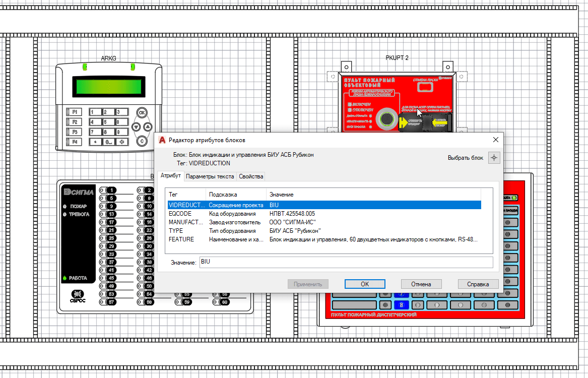588x378 pixels.
Task: Click the down arrow key on ARKG keypad
Action: pos(136,127)
